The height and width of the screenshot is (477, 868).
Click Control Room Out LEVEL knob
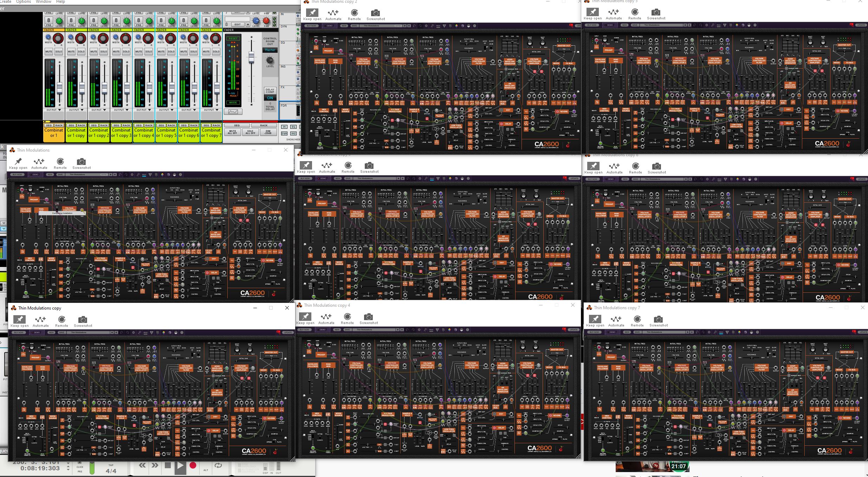[x=270, y=60]
